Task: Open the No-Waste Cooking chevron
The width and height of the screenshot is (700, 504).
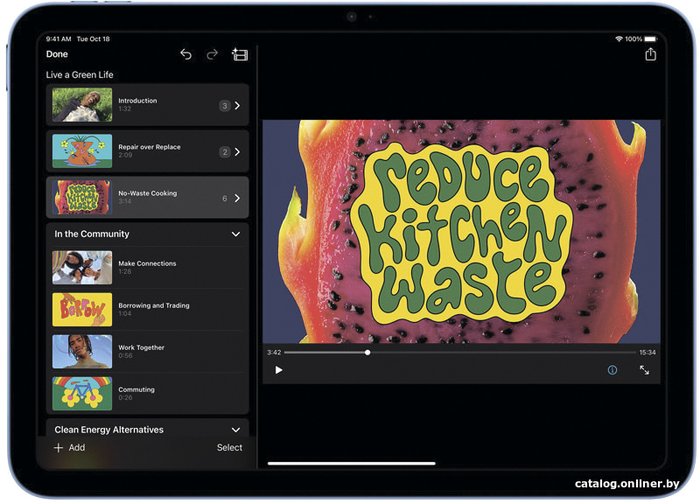Action: 238,198
